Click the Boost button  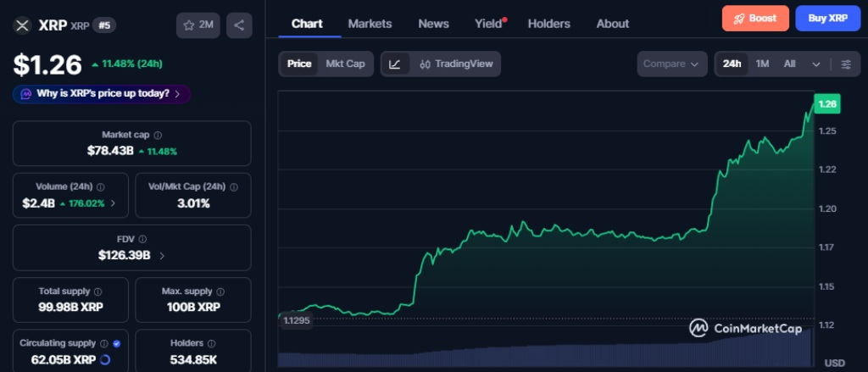click(x=755, y=19)
